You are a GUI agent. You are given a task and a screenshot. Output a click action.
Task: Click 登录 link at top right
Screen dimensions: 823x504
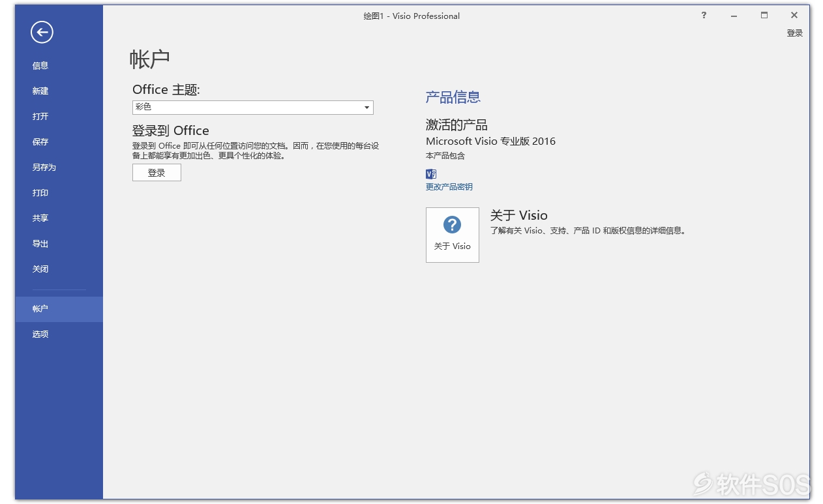tap(794, 33)
